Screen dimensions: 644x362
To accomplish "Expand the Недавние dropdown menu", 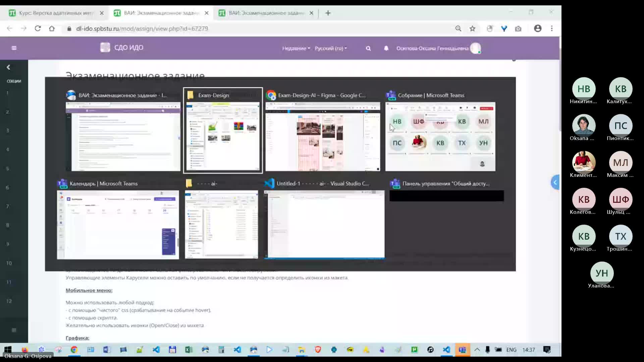I will point(296,48).
